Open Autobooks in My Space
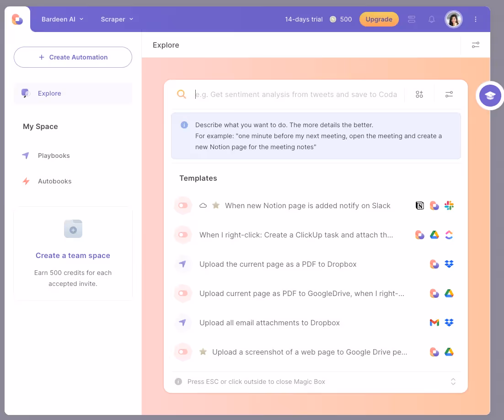The height and width of the screenshot is (420, 504). 54,181
